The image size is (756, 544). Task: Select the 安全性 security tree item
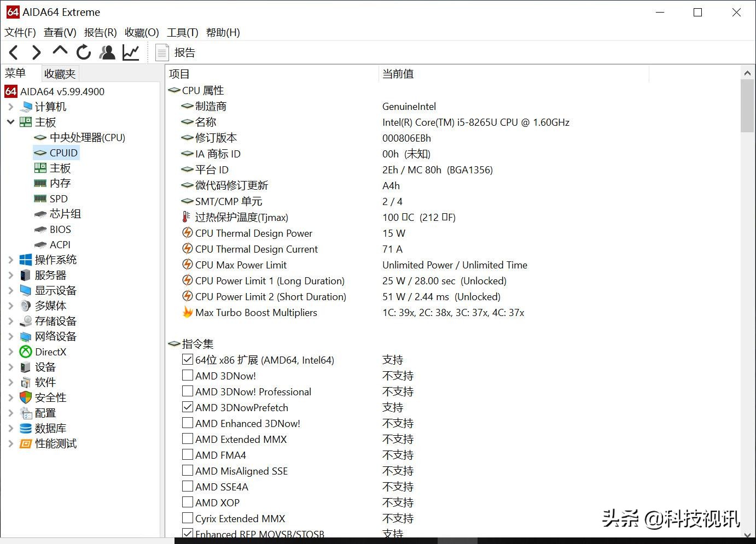click(x=43, y=397)
